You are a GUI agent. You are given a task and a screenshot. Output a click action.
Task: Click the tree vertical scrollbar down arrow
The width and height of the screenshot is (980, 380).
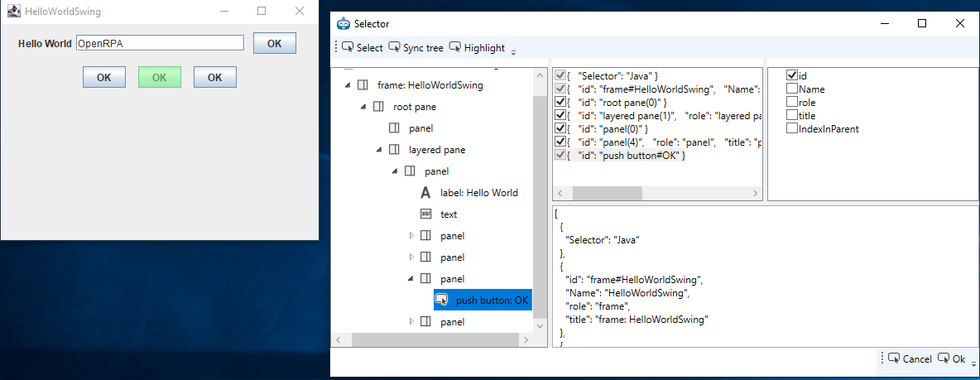click(540, 325)
